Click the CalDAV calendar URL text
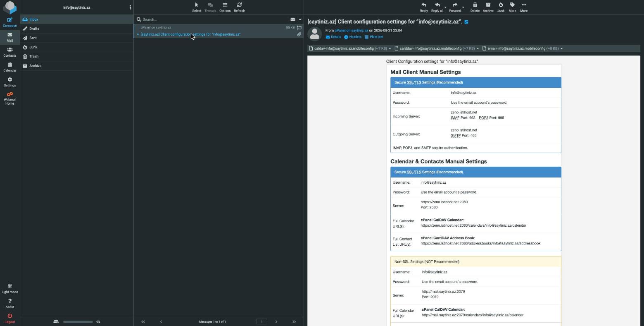The width and height of the screenshot is (644, 326). pos(473,225)
